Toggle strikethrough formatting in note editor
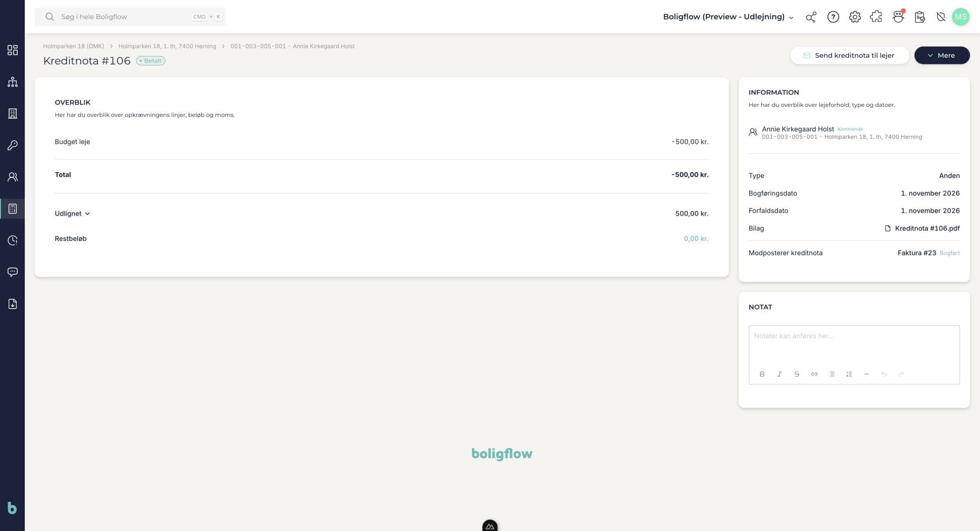Image resolution: width=980 pixels, height=531 pixels. 796,374
